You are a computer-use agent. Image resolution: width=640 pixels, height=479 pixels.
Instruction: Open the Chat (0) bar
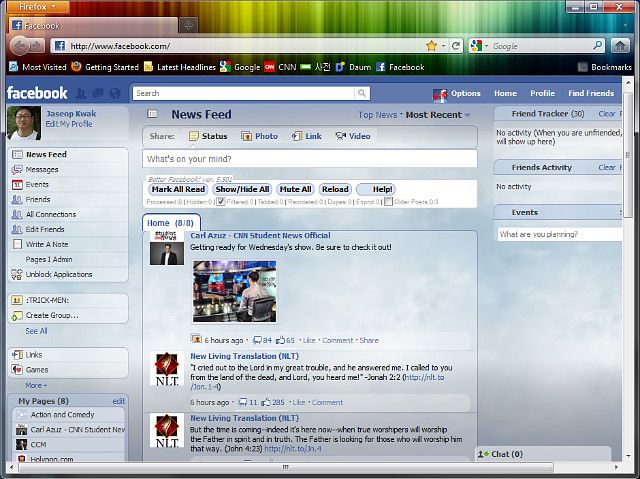(x=543, y=454)
